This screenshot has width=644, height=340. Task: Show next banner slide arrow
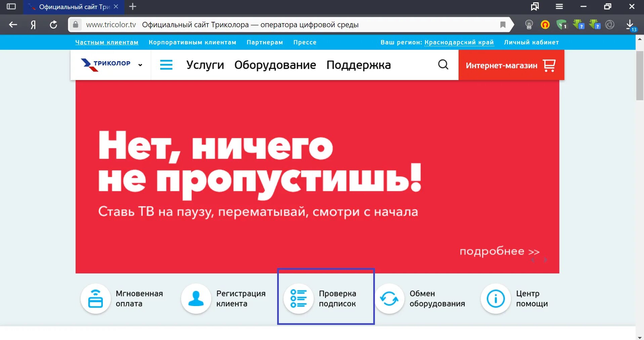[x=546, y=260]
